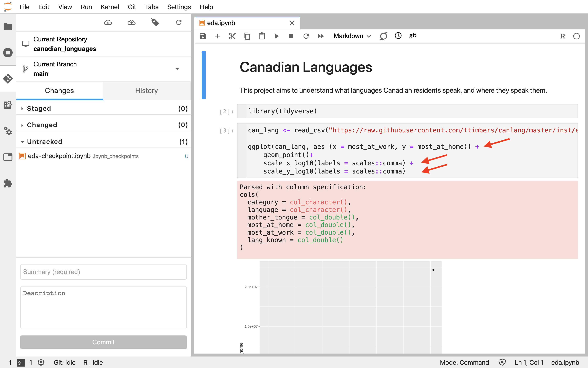Open the View menu
This screenshot has width=588, height=368.
click(65, 7)
